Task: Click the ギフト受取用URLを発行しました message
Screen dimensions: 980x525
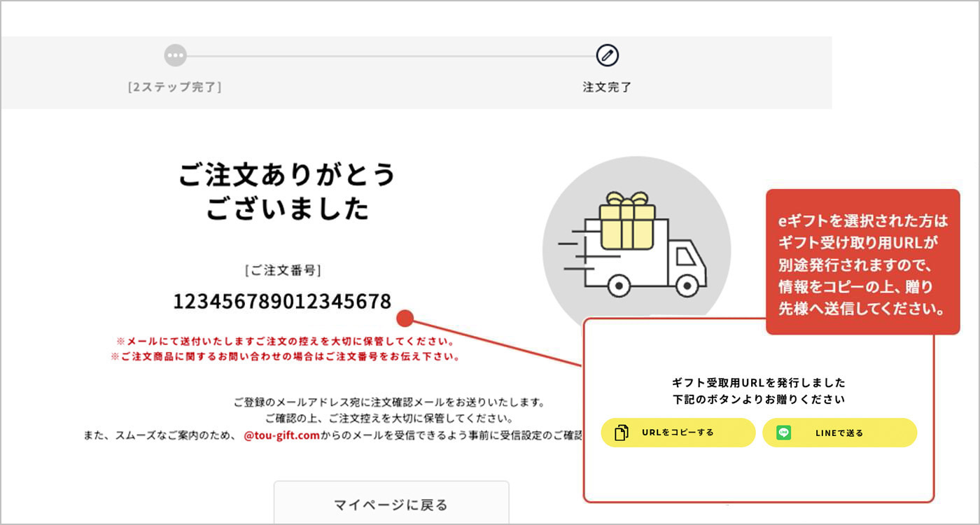Action: (759, 383)
